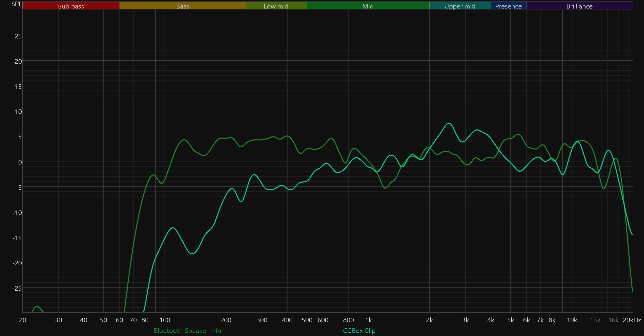Screen dimensions: 644x336
Task: Click the 2k frequency axis label
Action: pos(429,320)
